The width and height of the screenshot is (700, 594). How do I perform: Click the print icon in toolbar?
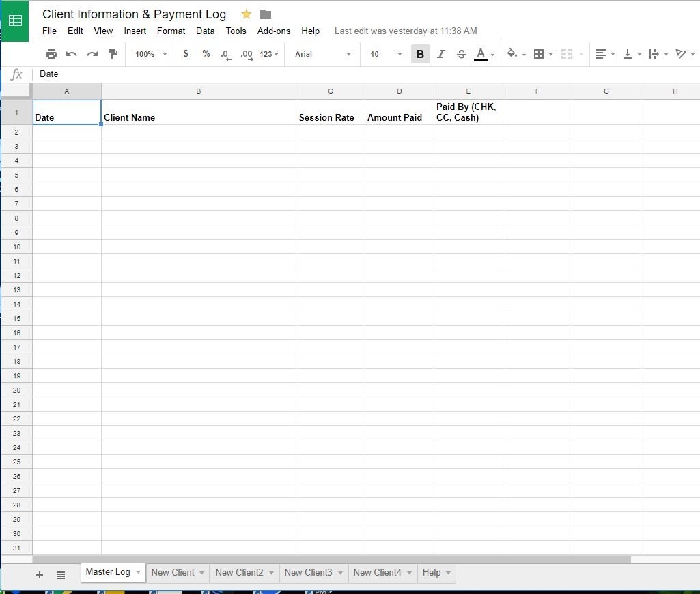pyautogui.click(x=51, y=54)
